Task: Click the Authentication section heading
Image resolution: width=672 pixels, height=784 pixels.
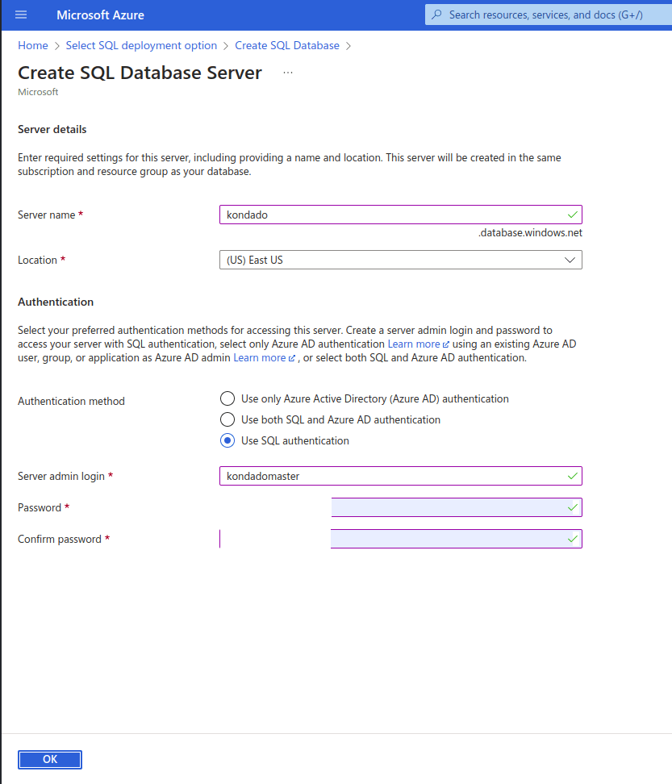Action: [56, 302]
